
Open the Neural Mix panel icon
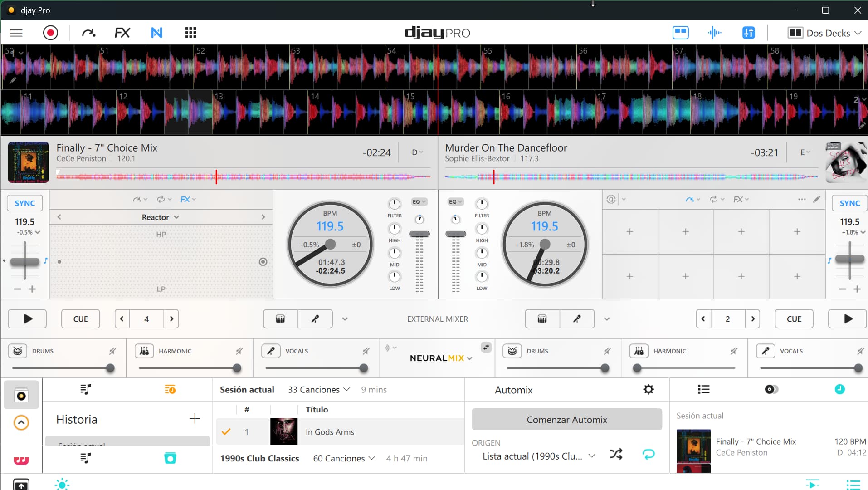156,33
